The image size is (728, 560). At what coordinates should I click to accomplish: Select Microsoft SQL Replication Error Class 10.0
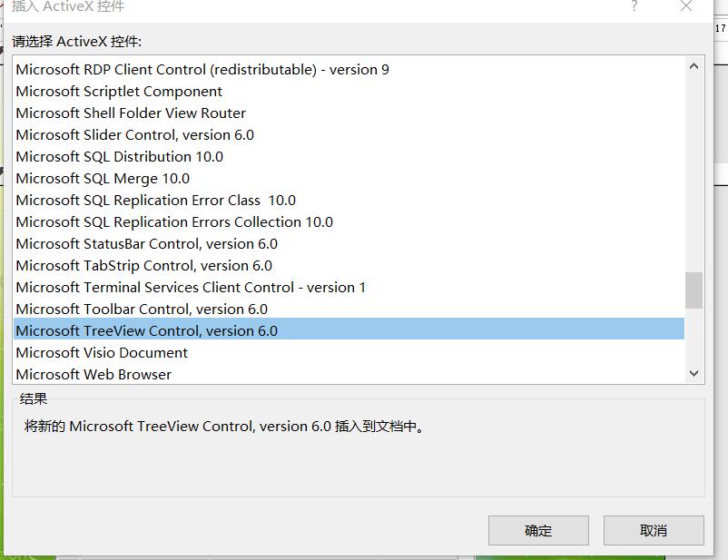(349, 201)
